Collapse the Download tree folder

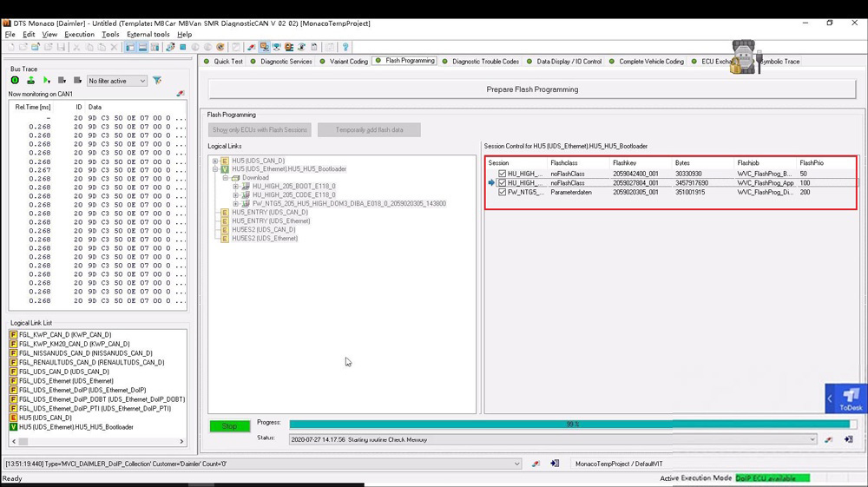point(226,178)
